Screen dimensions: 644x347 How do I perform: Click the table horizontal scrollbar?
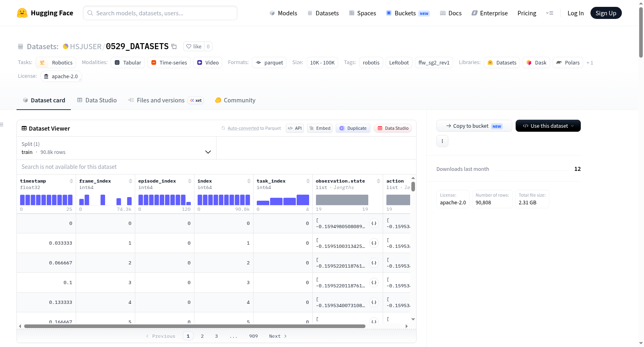click(x=195, y=326)
